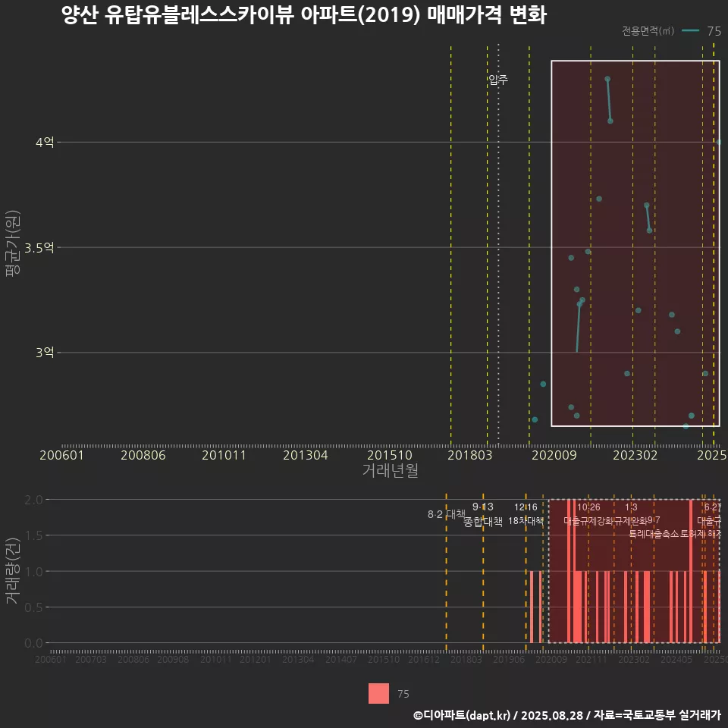Click '200601' on the price chart axis

click(61, 455)
